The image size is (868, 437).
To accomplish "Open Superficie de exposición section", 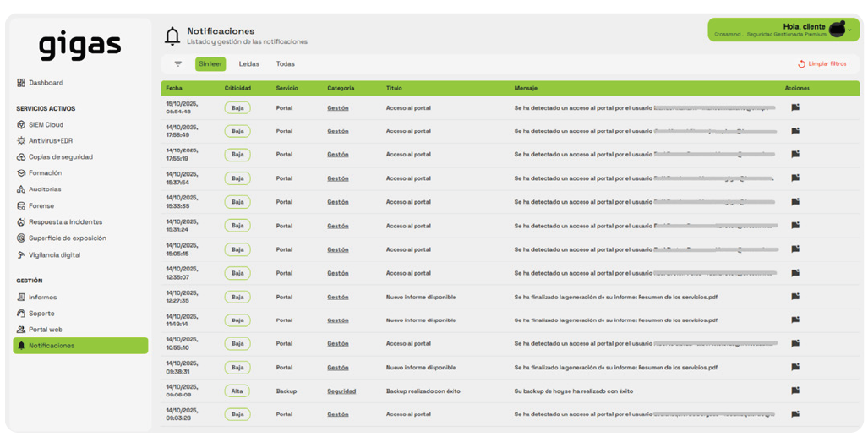I will (67, 238).
